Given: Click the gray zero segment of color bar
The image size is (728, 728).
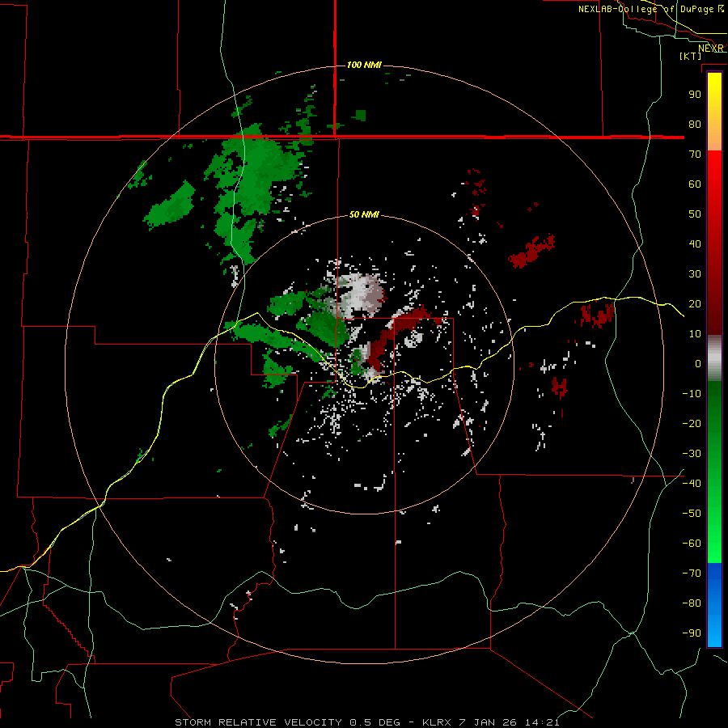Looking at the screenshot, I should [x=714, y=358].
